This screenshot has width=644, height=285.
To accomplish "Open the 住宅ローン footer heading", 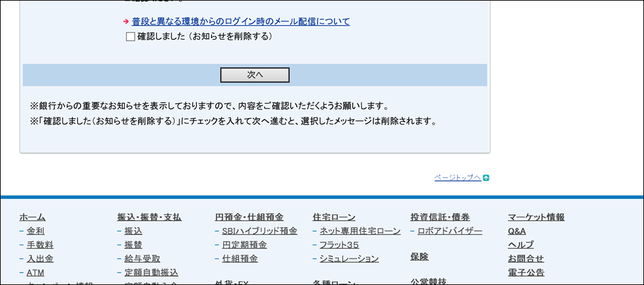I will click(x=334, y=218).
